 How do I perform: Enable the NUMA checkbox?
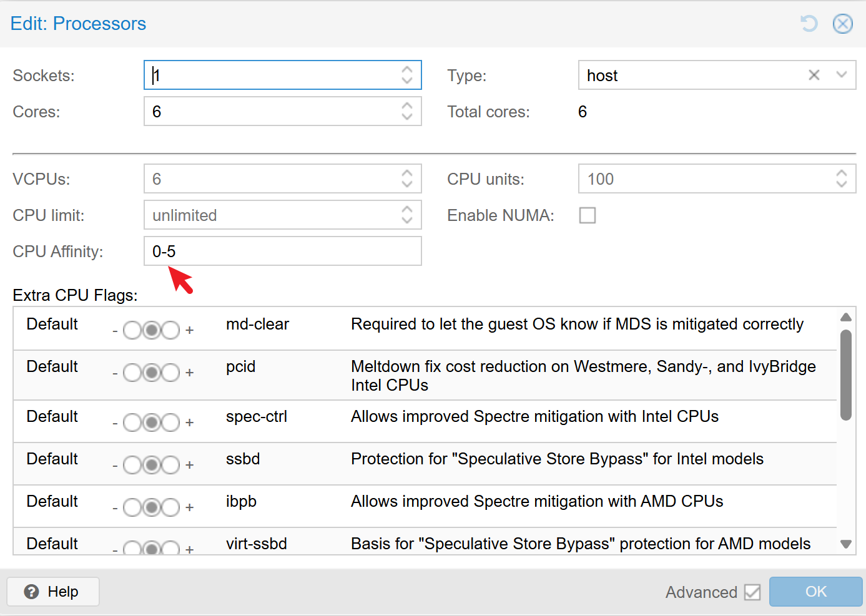click(588, 215)
